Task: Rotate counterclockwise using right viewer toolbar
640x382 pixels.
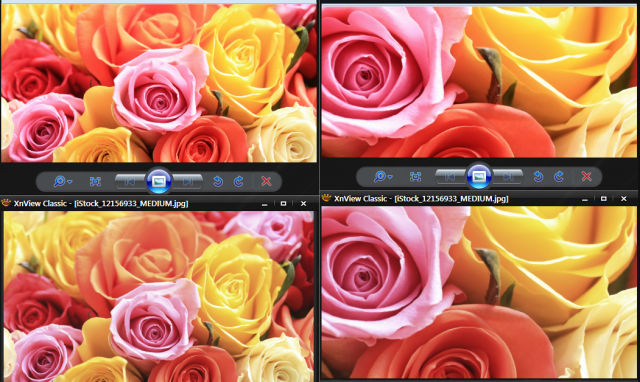Action: tap(538, 176)
